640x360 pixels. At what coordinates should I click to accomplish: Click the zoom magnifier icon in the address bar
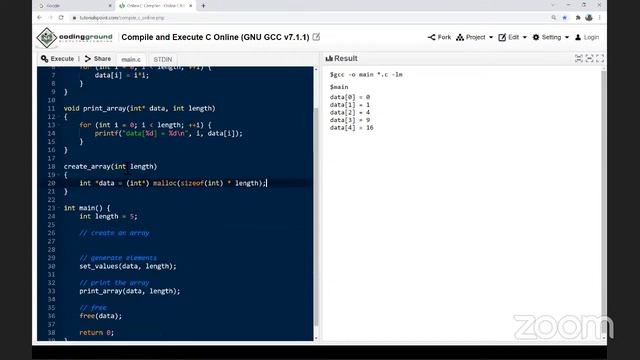[553, 18]
